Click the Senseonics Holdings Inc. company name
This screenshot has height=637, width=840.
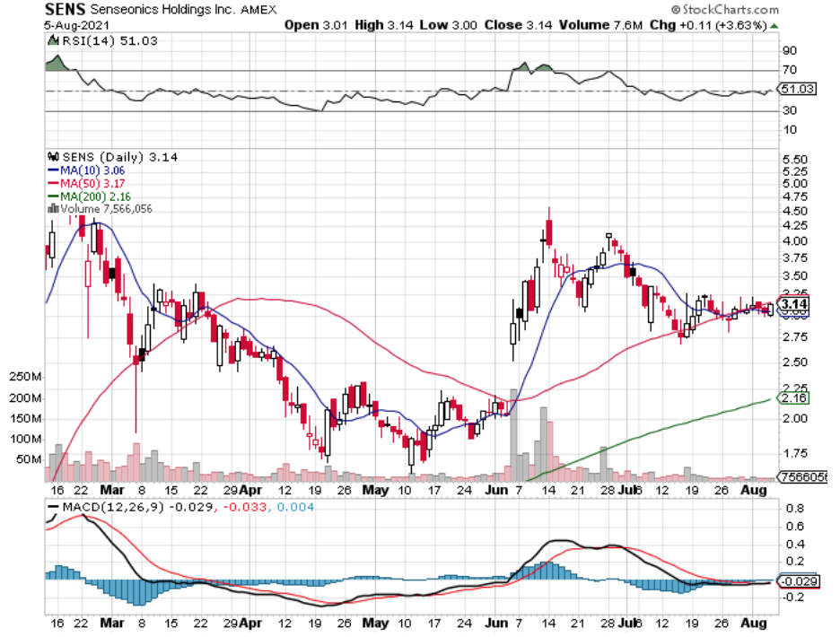tap(162, 10)
